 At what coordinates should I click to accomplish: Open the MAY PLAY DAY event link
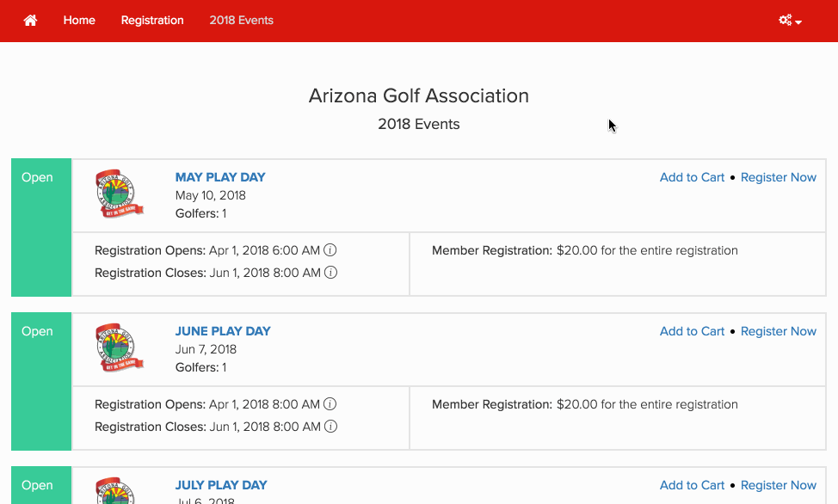[220, 177]
